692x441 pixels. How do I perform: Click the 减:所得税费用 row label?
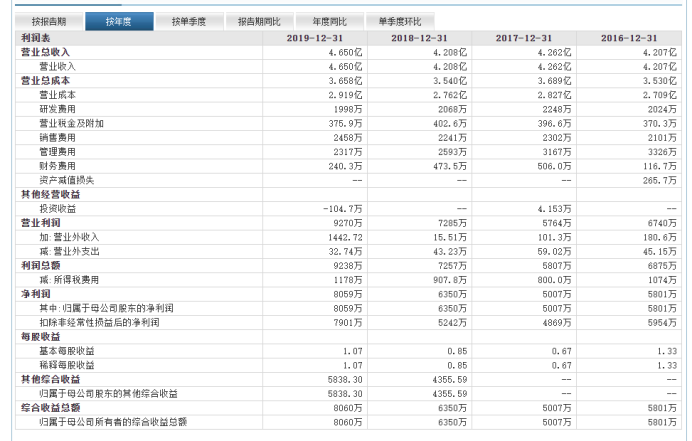(69, 280)
